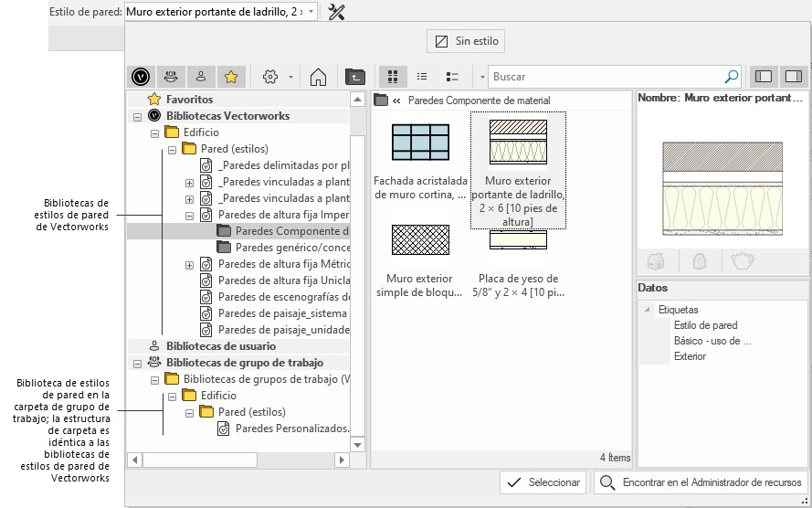Switch to list view

click(x=422, y=77)
